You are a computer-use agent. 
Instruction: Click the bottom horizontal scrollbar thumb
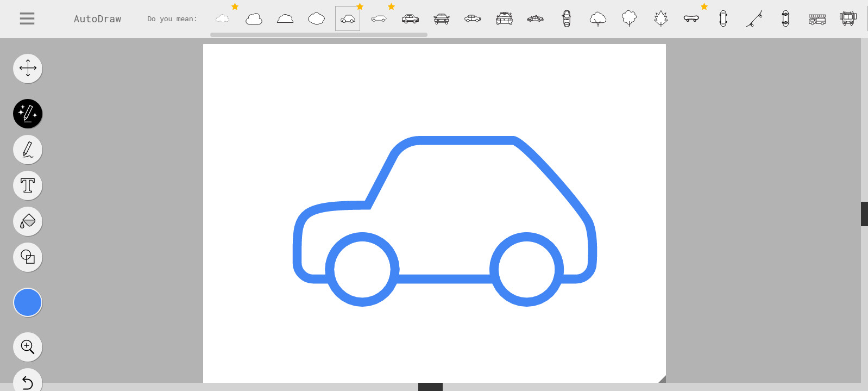tap(430, 387)
